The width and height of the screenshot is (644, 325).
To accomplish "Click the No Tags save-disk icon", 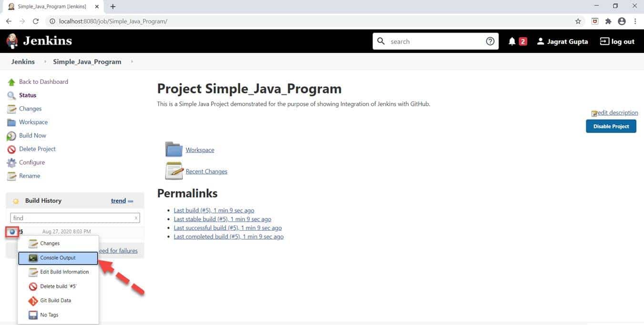I will [33, 315].
